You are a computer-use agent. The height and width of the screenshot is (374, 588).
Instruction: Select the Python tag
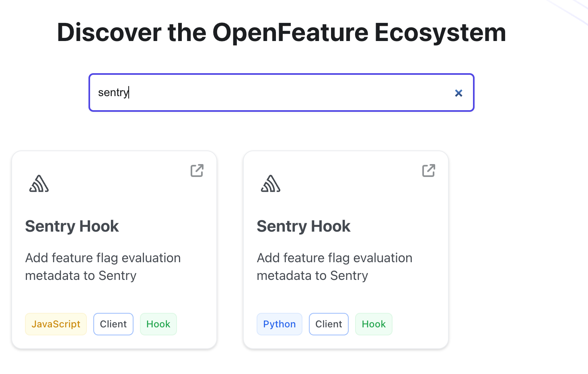pos(279,324)
